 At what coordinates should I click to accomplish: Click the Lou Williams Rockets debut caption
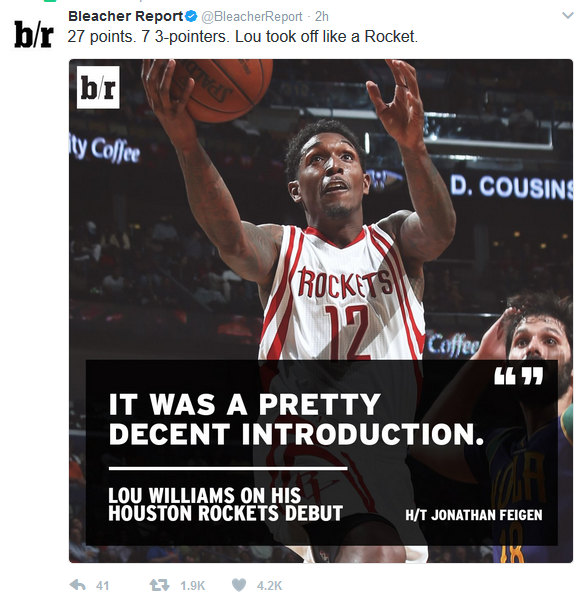tap(225, 504)
